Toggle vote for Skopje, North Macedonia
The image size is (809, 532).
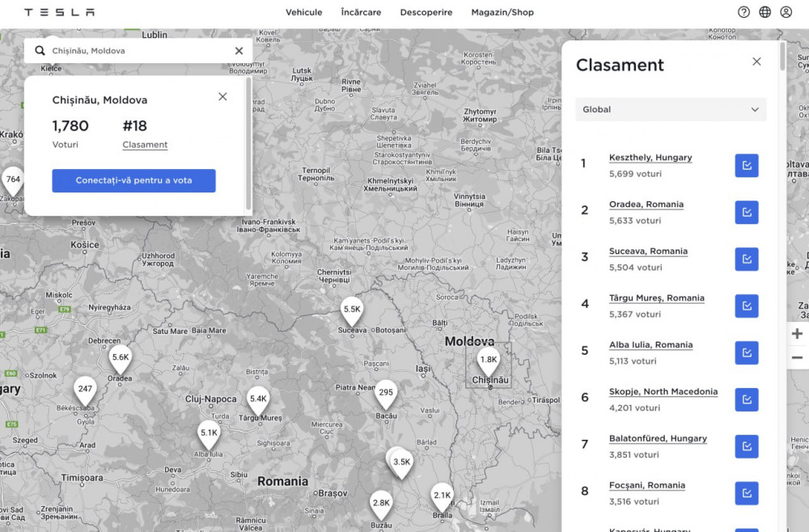click(746, 399)
